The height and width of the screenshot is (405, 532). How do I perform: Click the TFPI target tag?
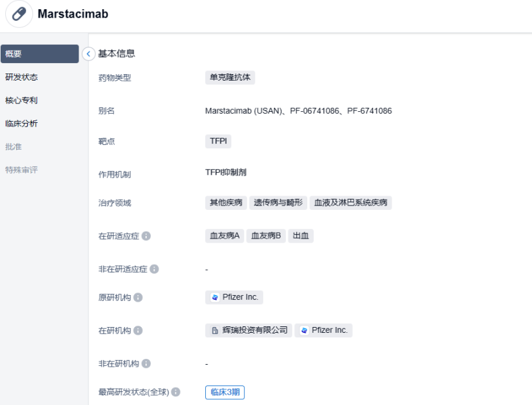point(218,141)
